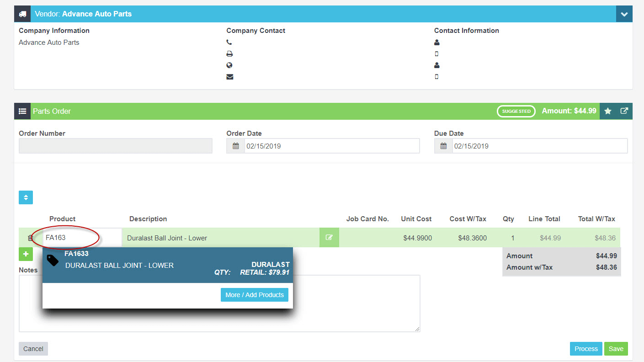
Task: Click the Process button
Action: pyautogui.click(x=586, y=349)
